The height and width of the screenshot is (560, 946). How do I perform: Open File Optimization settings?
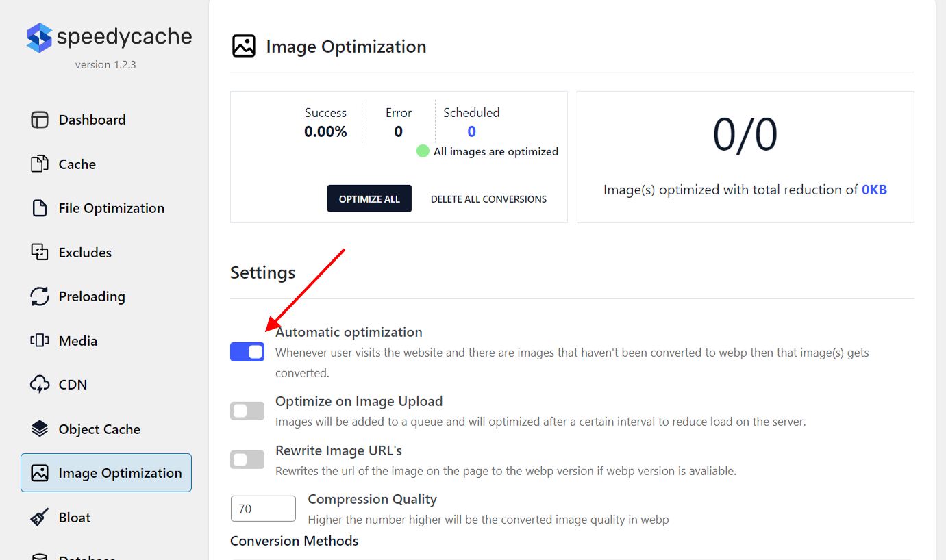(106, 208)
